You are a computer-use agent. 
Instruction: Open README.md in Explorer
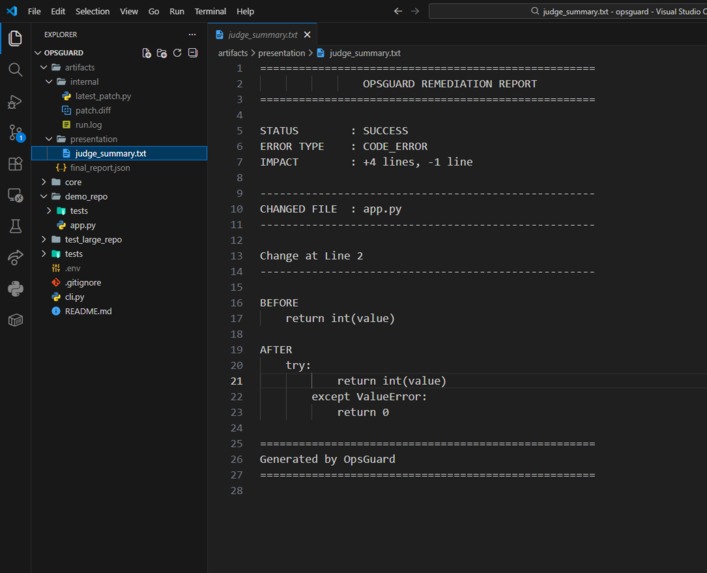pos(88,312)
